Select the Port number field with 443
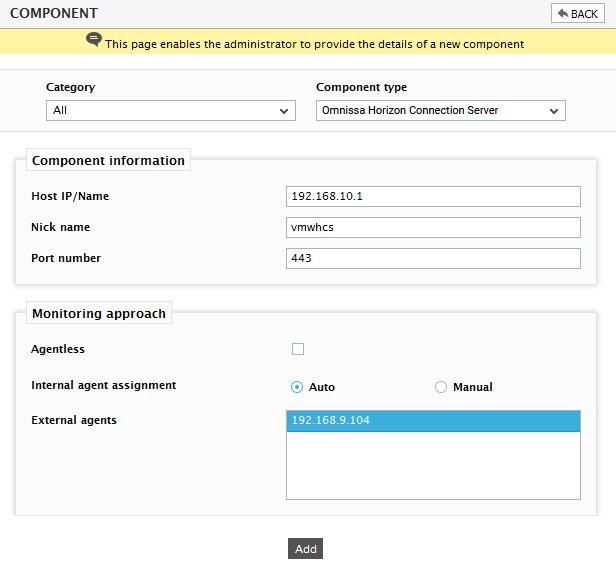This screenshot has height=568, width=616. coord(433,258)
